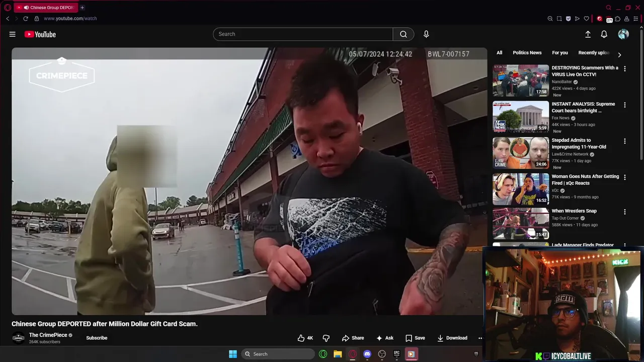Open the YouTube account avatar menu
Viewport: 644px width, 362px height.
[x=623, y=34]
